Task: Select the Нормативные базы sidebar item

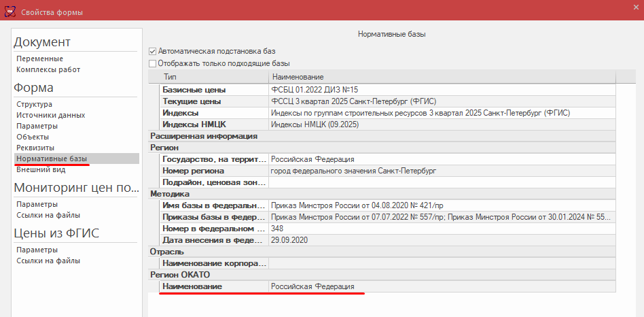Action: click(x=52, y=158)
